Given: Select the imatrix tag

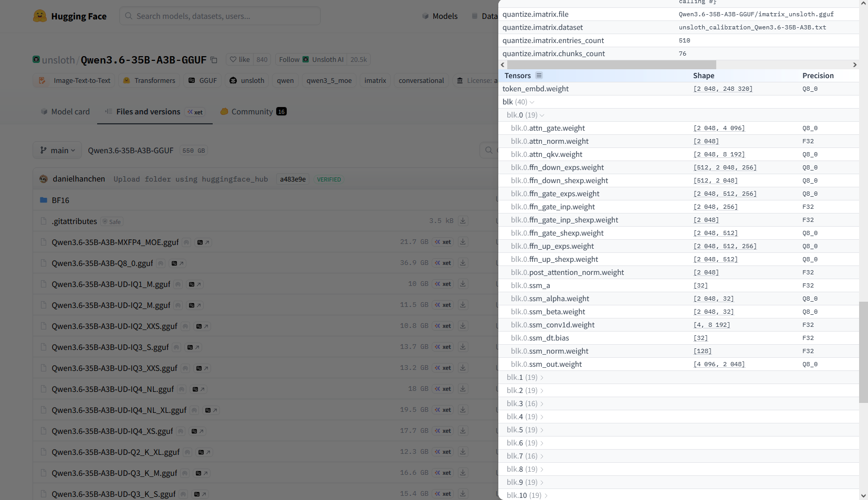Looking at the screenshot, I should pyautogui.click(x=375, y=81).
